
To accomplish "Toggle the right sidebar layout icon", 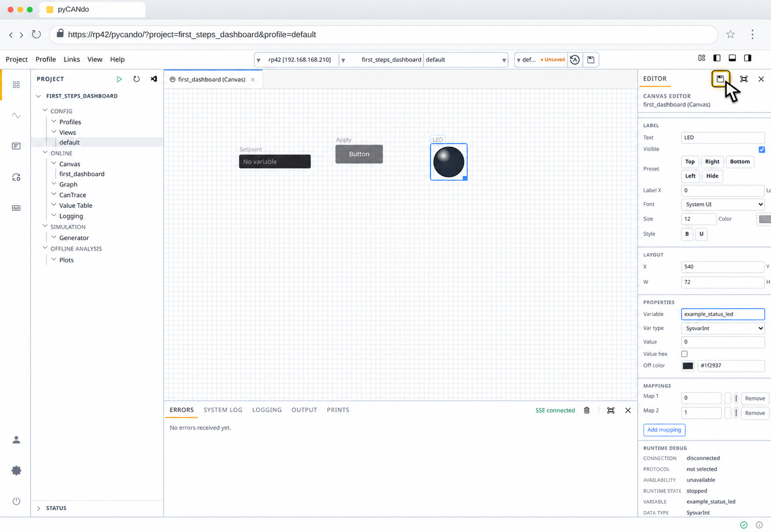I will pos(748,58).
